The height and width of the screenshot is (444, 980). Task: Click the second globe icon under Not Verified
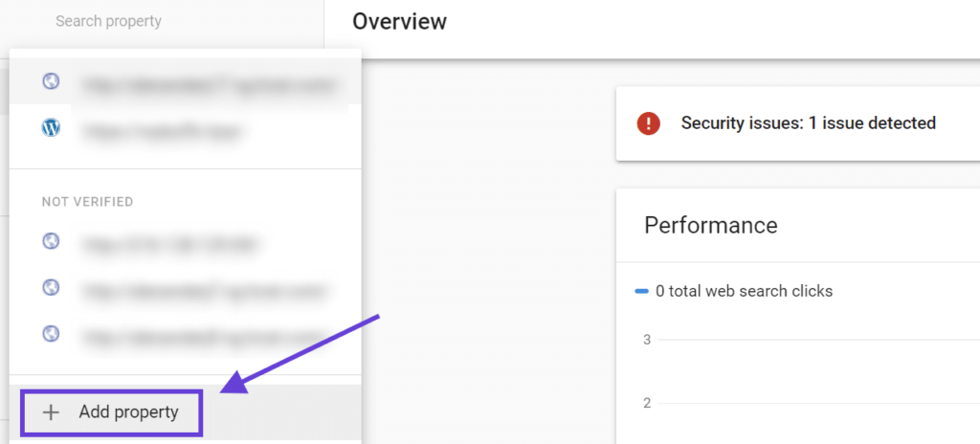[x=51, y=287]
